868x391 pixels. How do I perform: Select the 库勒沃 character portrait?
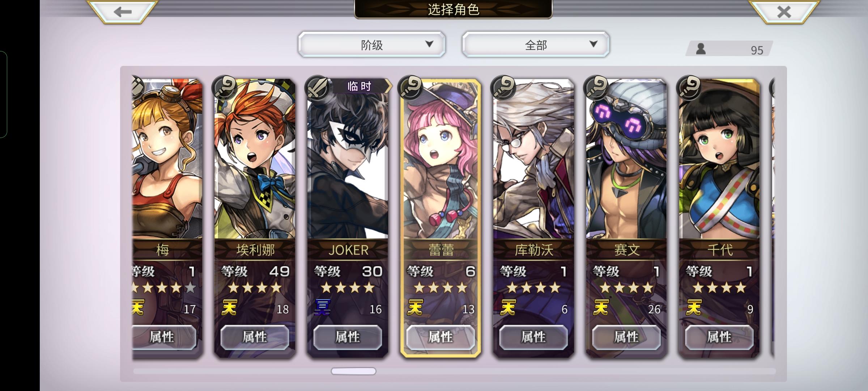pyautogui.click(x=533, y=159)
